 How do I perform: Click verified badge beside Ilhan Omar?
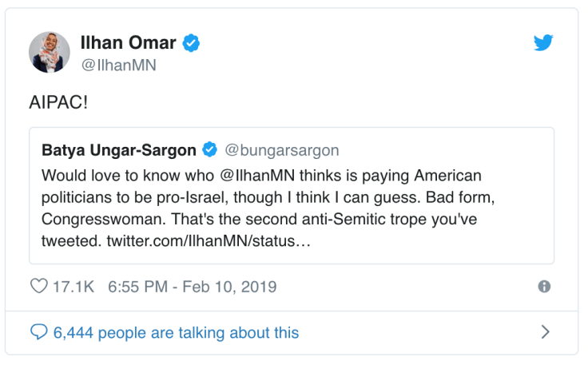[x=190, y=43]
